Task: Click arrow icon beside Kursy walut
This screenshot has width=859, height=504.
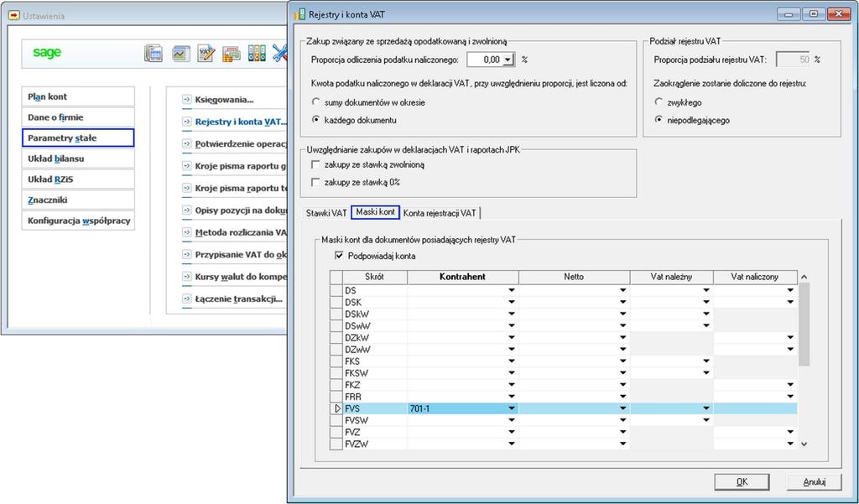Action: (x=187, y=277)
